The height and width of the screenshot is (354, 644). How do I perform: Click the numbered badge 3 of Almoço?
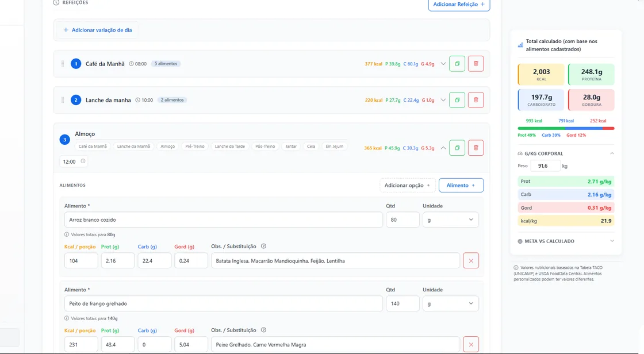coord(65,140)
